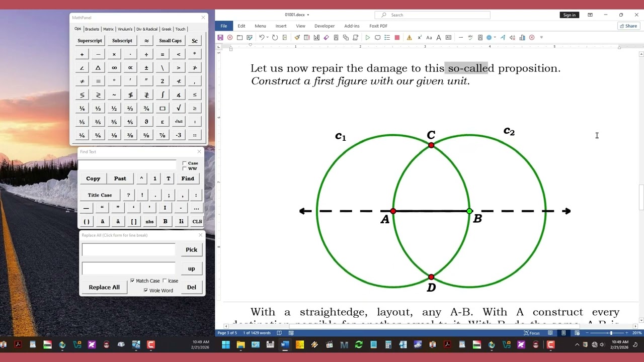Click the zoom in plus on status bar

click(x=627, y=333)
